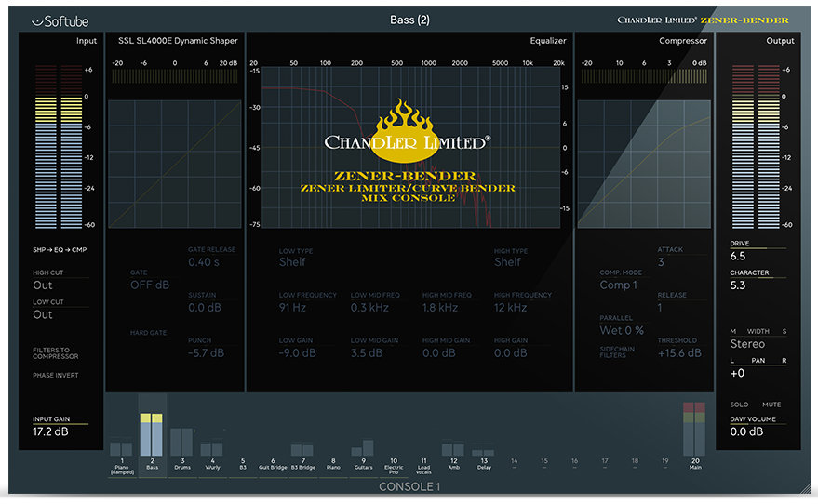Click the Bass (2) track title
The image size is (818, 504).
(x=409, y=20)
